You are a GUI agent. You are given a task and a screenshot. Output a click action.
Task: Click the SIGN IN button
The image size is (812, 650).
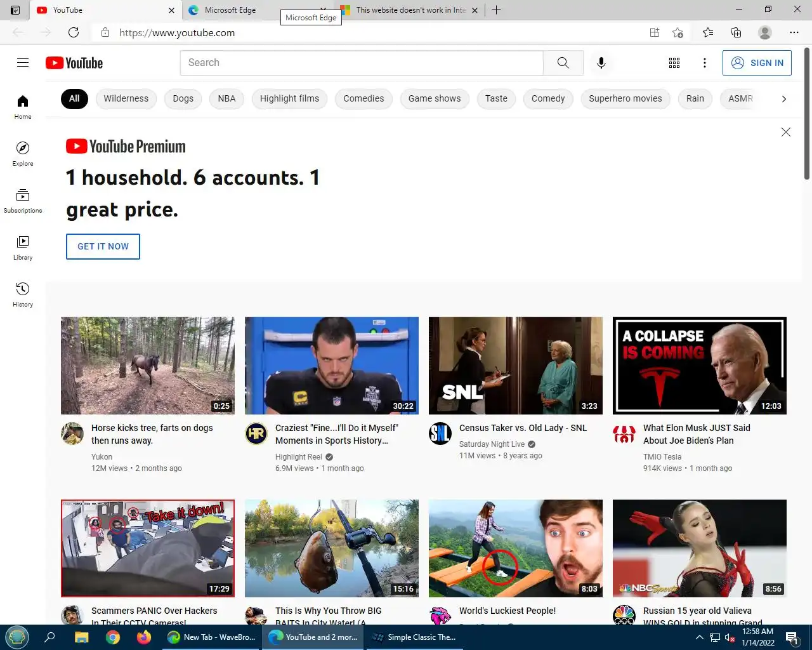757,63
